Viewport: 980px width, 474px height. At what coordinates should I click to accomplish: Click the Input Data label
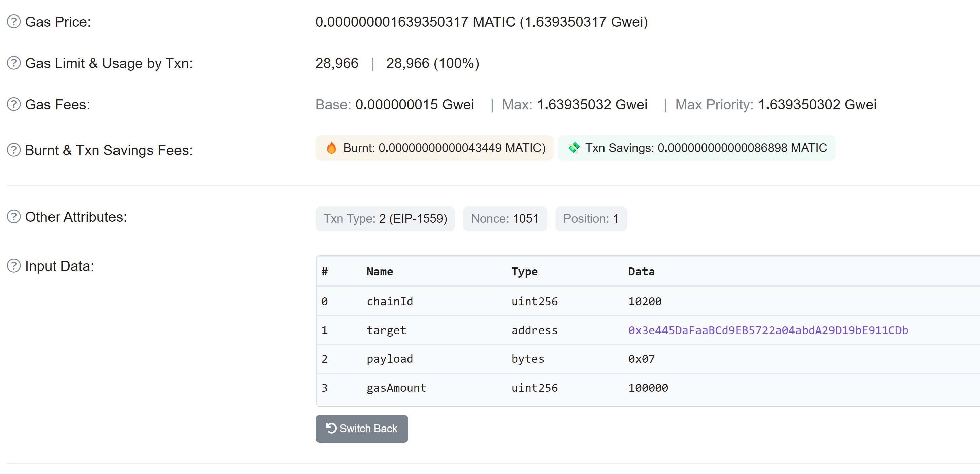[x=59, y=266]
